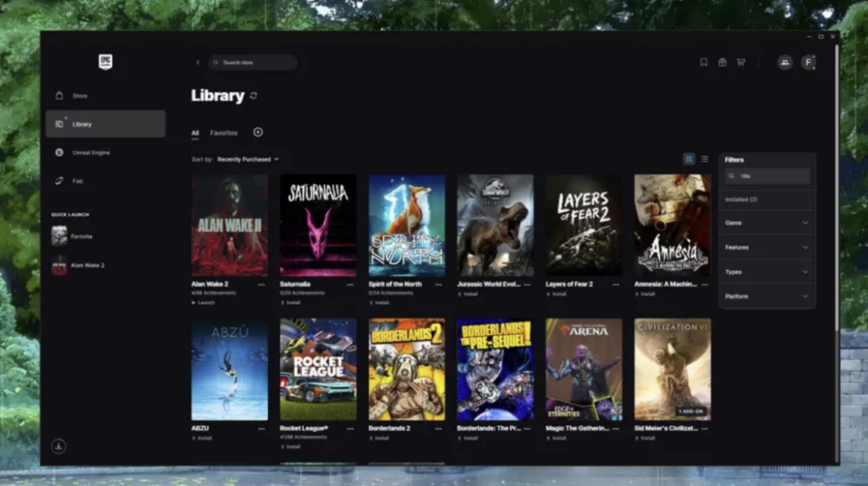The width and height of the screenshot is (868, 486).
Task: Open the ABZU cover art
Action: click(230, 369)
